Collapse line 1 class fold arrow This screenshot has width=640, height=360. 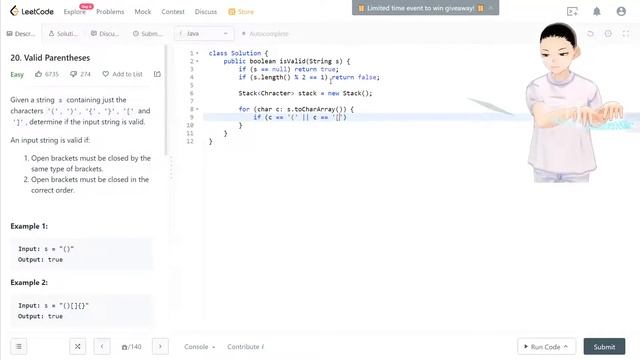(x=197, y=53)
